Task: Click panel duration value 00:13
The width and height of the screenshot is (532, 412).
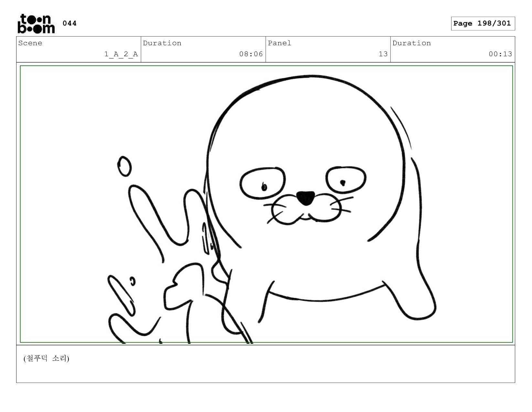Action: click(500, 54)
